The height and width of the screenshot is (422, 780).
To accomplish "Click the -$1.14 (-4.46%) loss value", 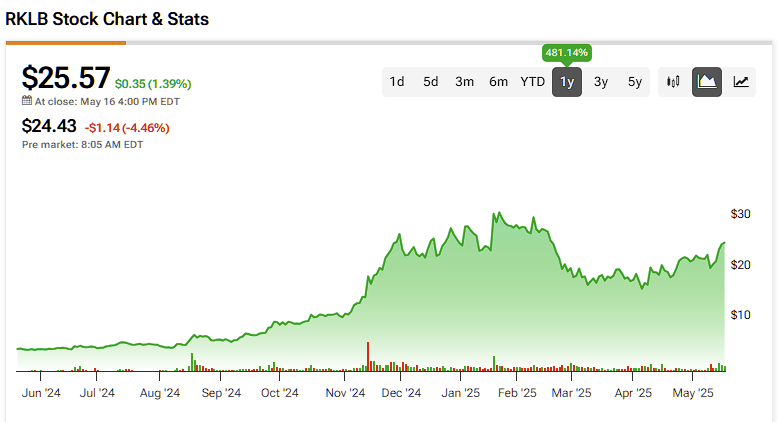I will point(127,128).
